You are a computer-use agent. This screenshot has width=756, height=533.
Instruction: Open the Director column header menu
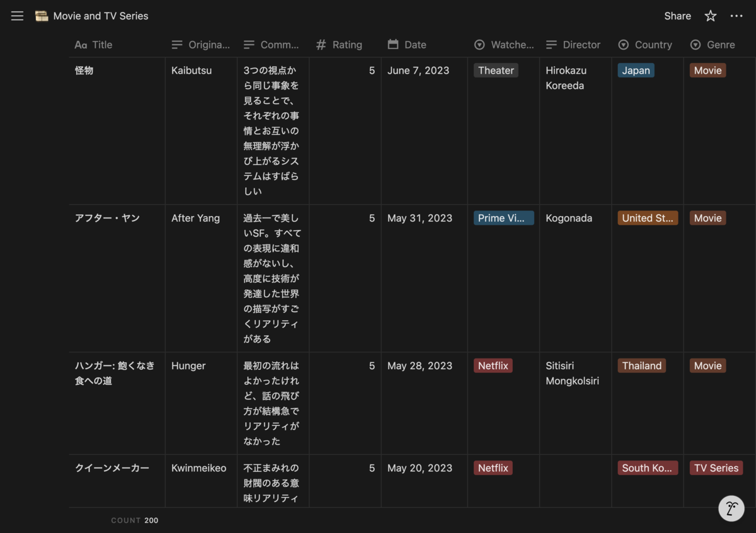coord(575,45)
